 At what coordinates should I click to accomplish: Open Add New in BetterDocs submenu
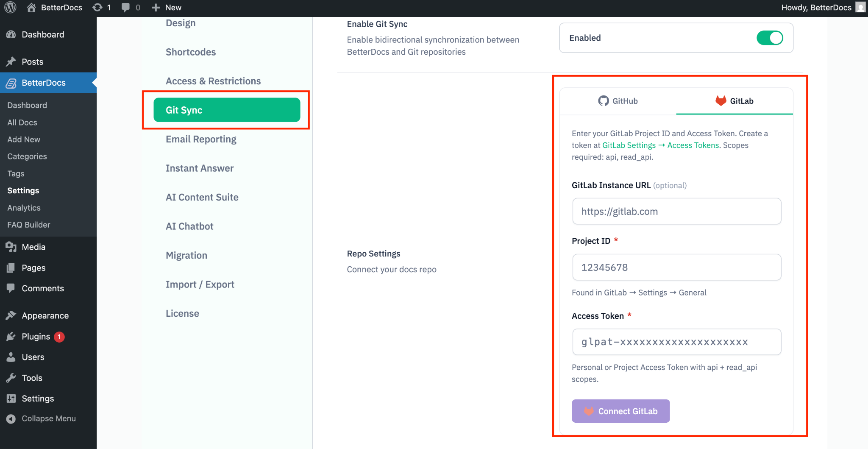pyautogui.click(x=24, y=139)
